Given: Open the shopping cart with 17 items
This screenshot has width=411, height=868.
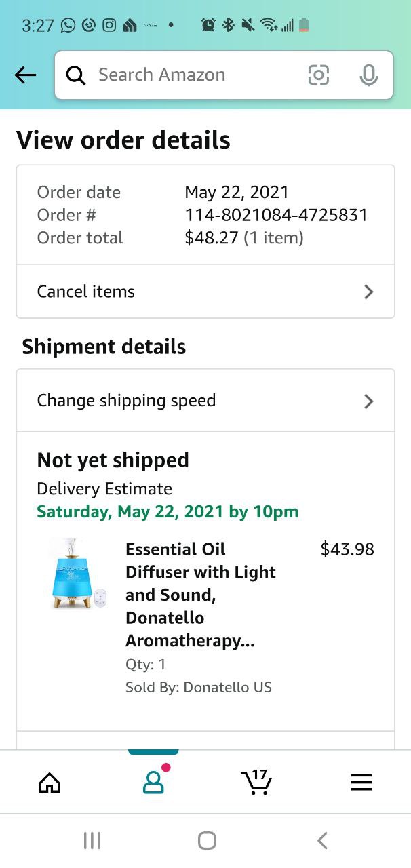Looking at the screenshot, I should click(256, 783).
